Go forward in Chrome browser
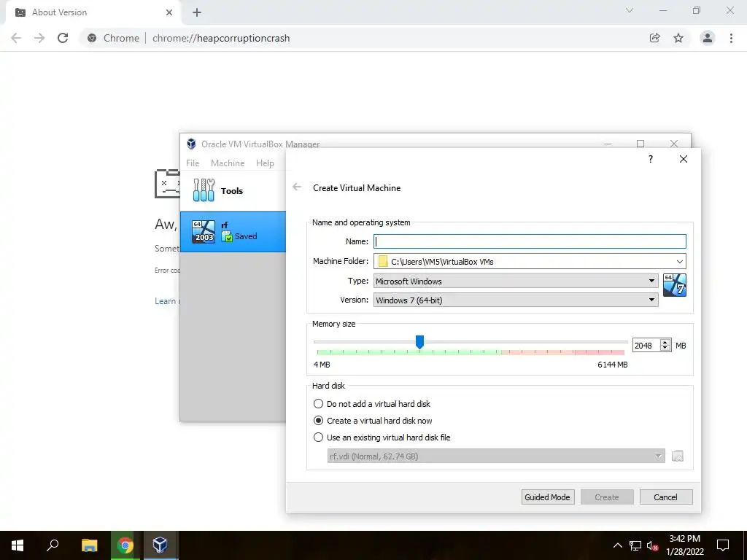747x560 pixels. (39, 38)
